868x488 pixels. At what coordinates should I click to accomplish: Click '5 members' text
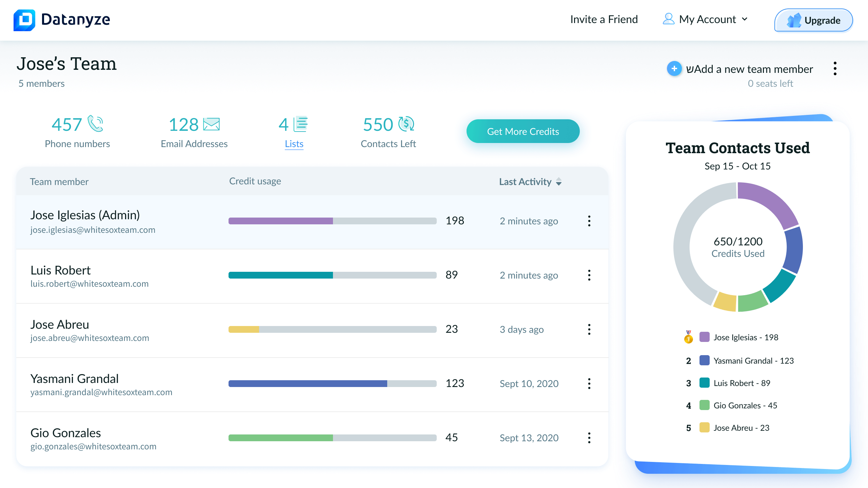tap(41, 84)
